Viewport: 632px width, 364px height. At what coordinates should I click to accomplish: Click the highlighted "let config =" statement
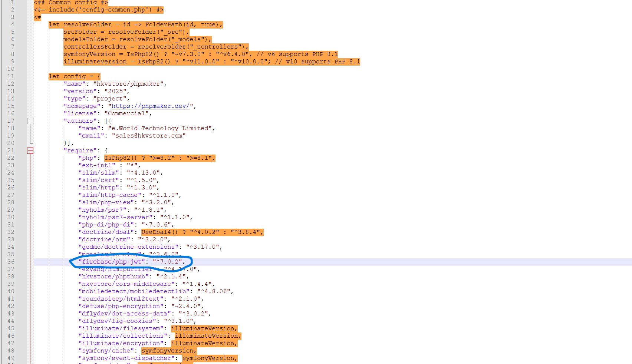tap(74, 76)
